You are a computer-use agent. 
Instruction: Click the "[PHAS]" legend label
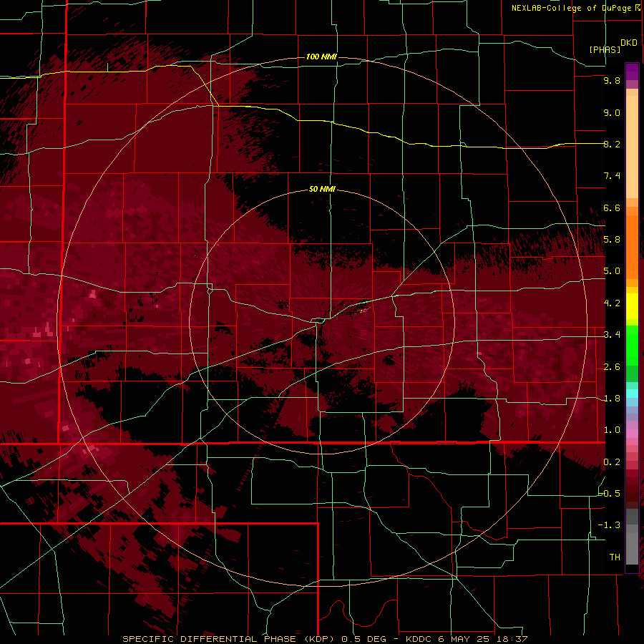(605, 49)
